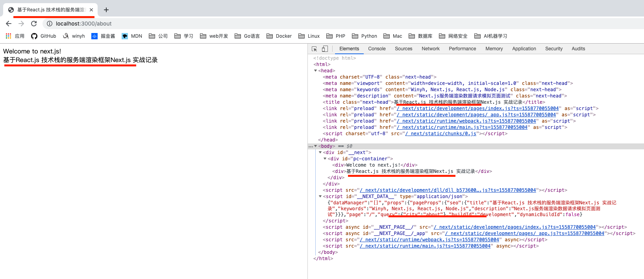Switch to the Elements tab

tap(349, 49)
